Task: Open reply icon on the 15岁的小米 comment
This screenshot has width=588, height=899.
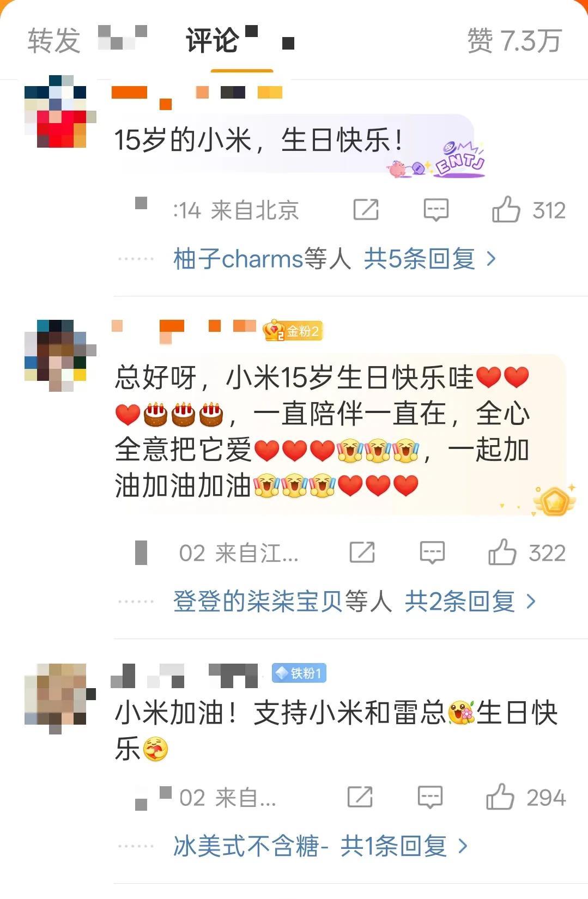Action: (x=436, y=210)
